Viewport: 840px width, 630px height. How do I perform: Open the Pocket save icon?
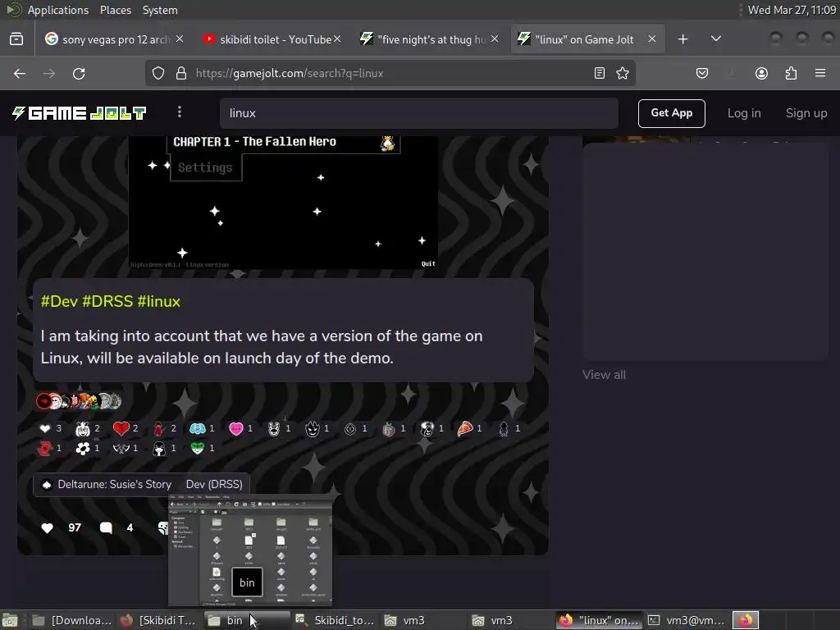702,73
